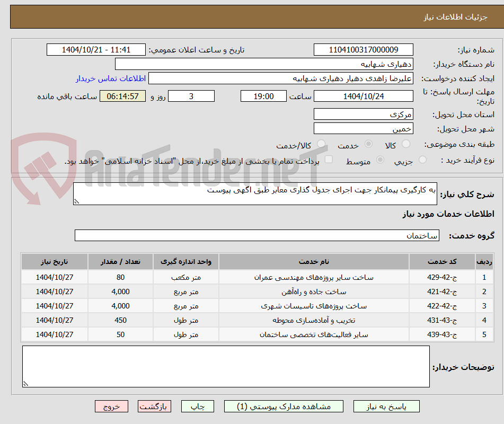504x424 pixels.
Task: Click service code ج-43-431
Action: pos(442,320)
